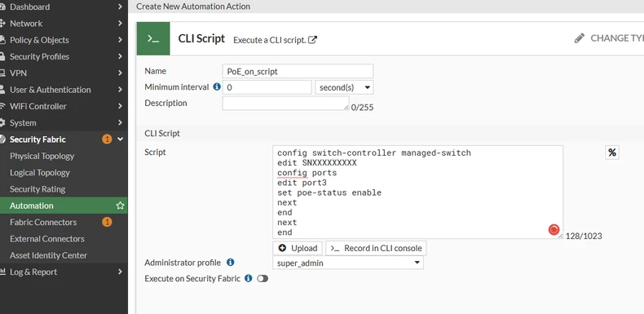Open the Administrator profile super_admin dropdown

(348, 263)
